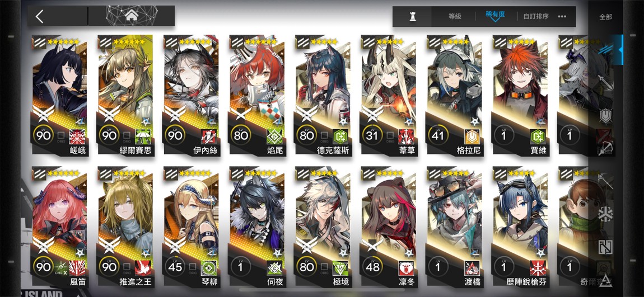The width and height of the screenshot is (644, 297).
Task: Expand the 稀有度 sort direction arrow
Action: [x=495, y=20]
